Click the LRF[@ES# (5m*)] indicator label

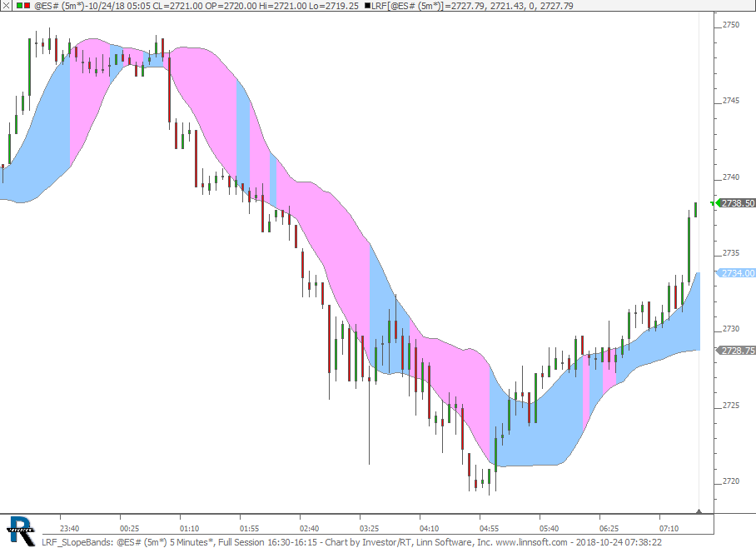(x=408, y=6)
